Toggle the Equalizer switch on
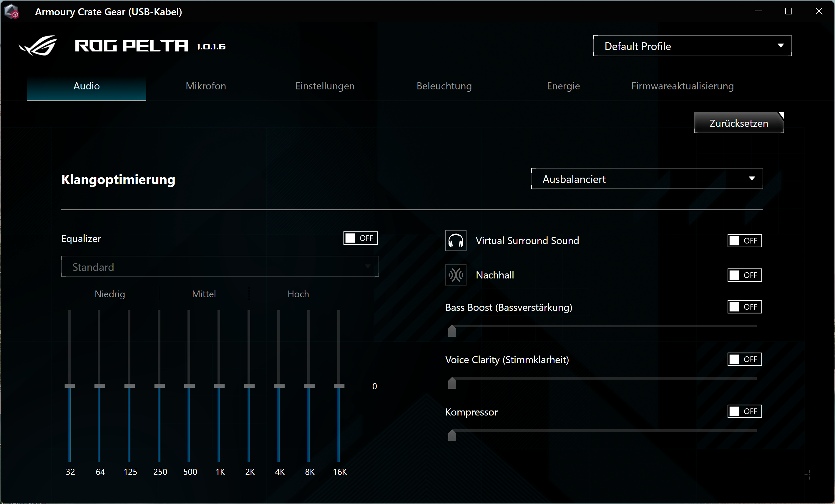Viewport: 835px width, 504px height. [x=360, y=238]
